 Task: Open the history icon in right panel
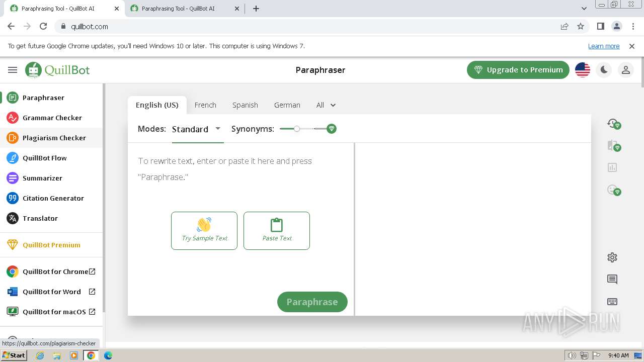[x=613, y=123]
